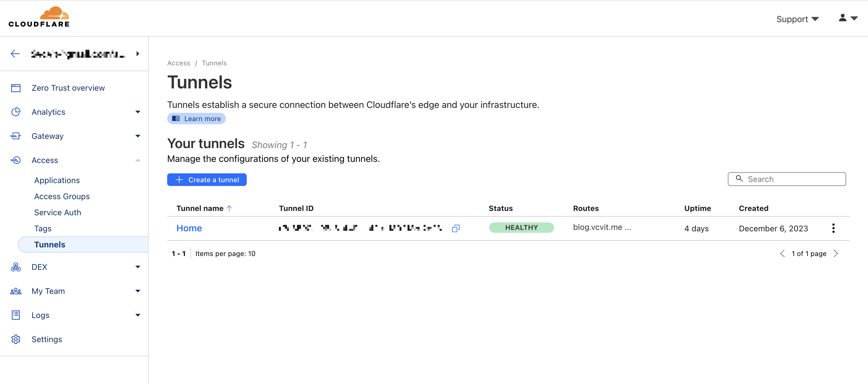The image size is (868, 384).
Task: Go to next page chevron
Action: [x=836, y=254]
